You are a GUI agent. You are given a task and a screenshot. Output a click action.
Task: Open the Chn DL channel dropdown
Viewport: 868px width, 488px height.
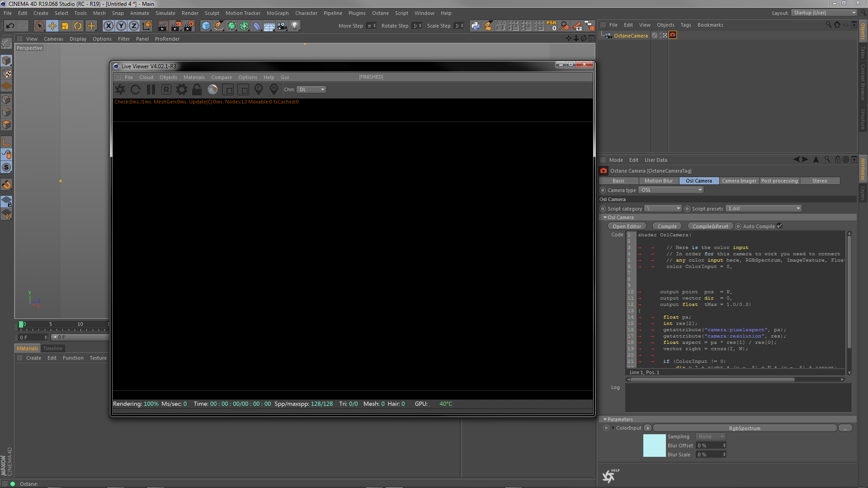click(x=311, y=89)
